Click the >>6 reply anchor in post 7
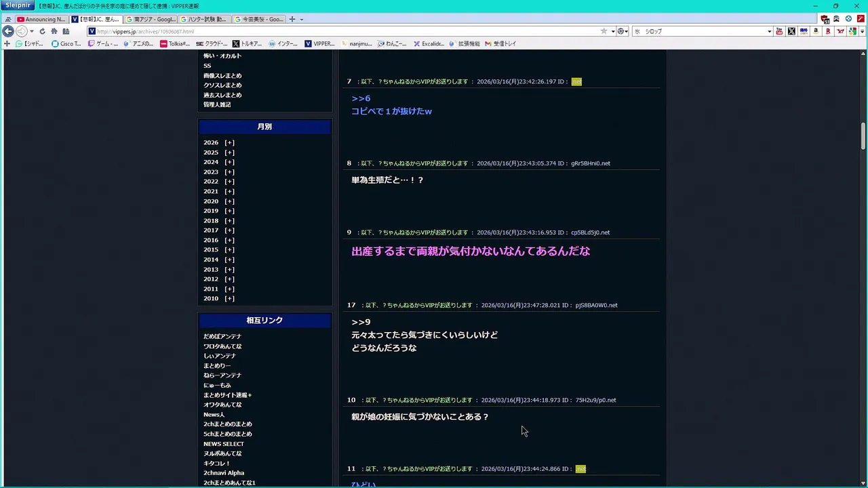The image size is (868, 488). tap(361, 98)
